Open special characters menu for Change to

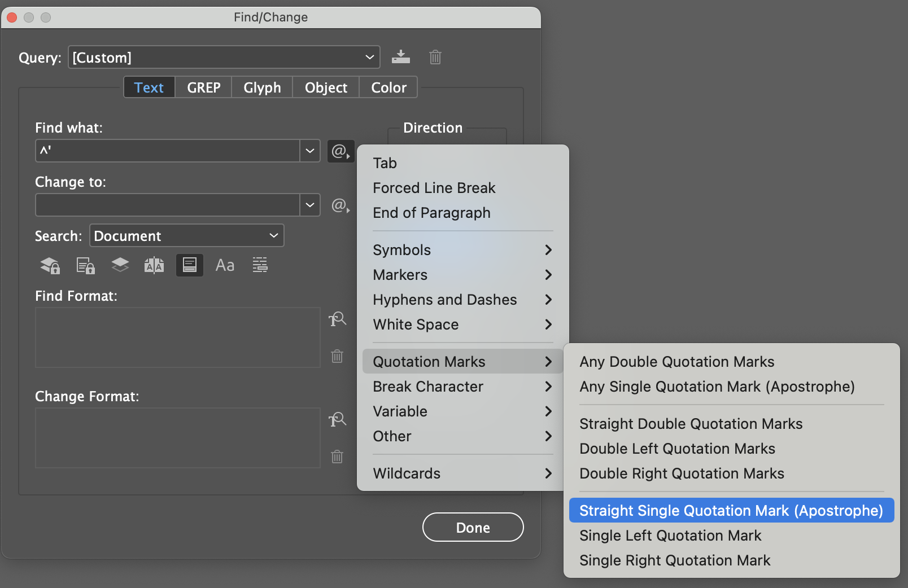click(x=340, y=205)
